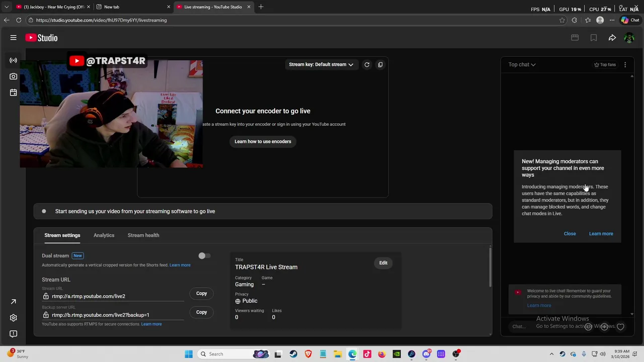Bookmark this page with the star icon
The height and width of the screenshot is (362, 644).
click(x=562, y=20)
